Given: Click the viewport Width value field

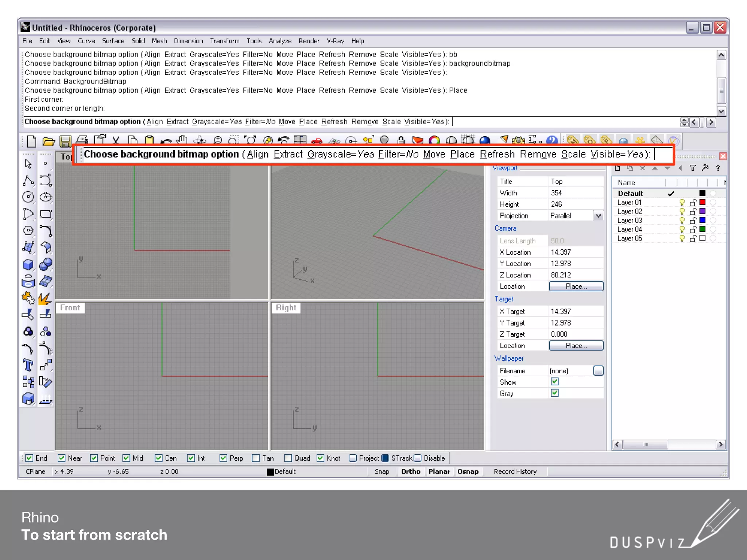Looking at the screenshot, I should point(576,193).
